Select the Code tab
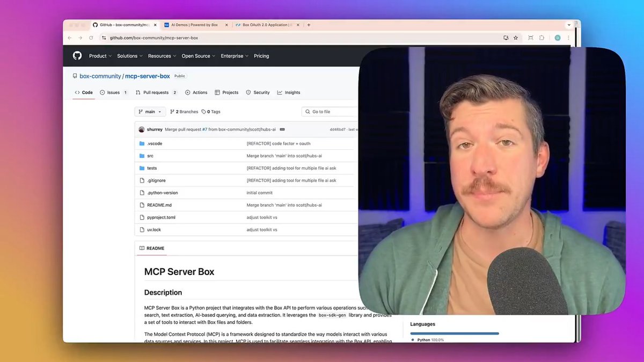 [x=84, y=92]
